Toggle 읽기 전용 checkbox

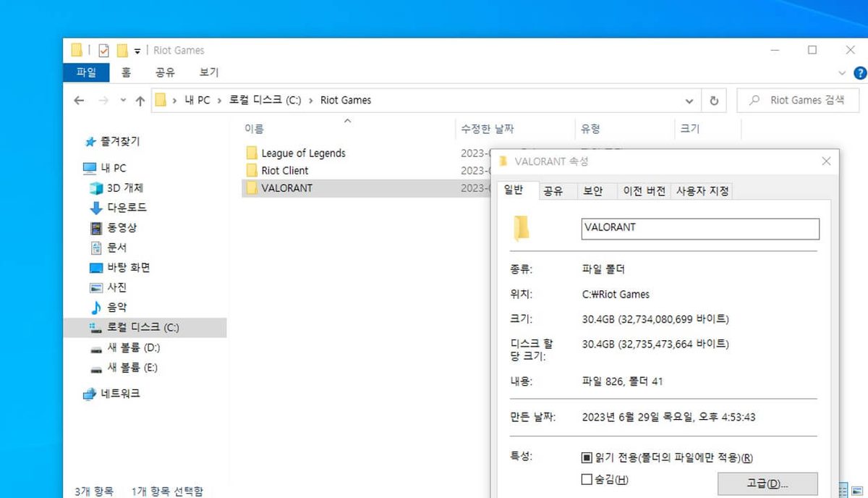(587, 458)
